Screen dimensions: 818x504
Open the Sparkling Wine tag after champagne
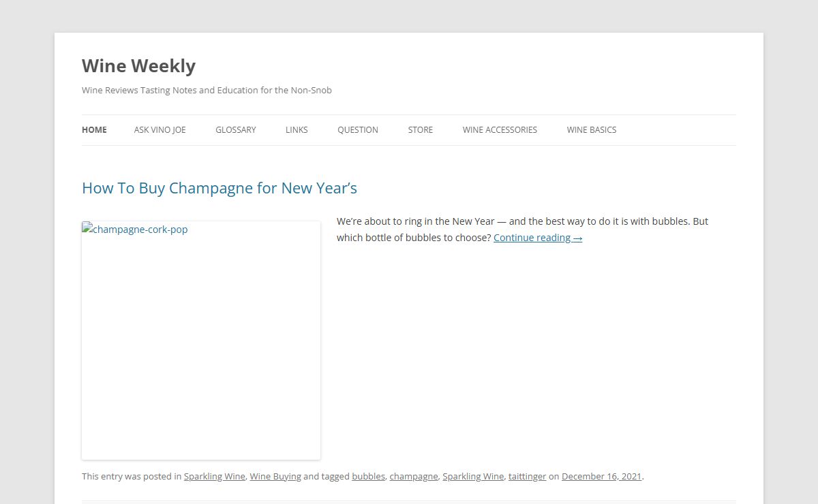(x=473, y=477)
